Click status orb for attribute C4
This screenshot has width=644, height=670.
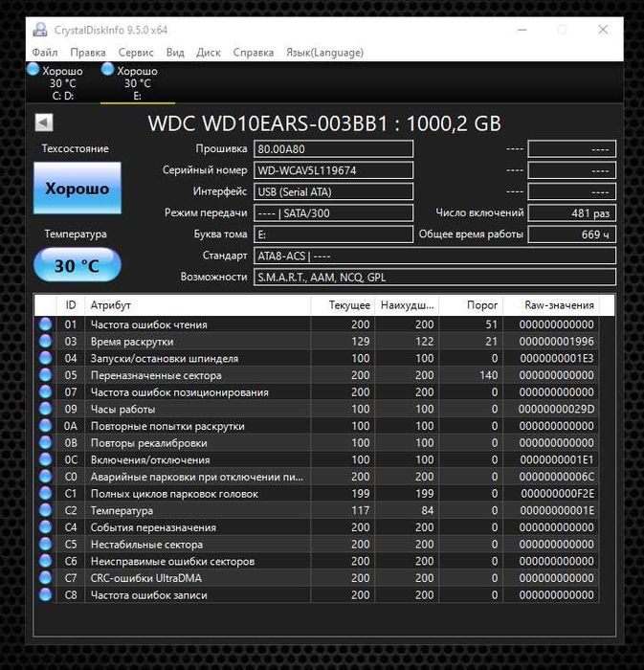click(45, 526)
